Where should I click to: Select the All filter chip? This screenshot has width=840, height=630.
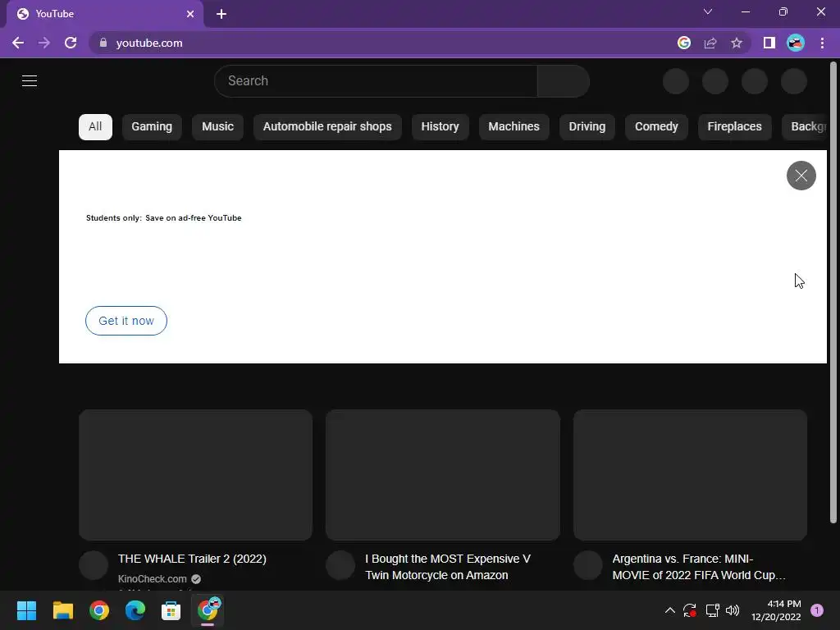pyautogui.click(x=95, y=127)
